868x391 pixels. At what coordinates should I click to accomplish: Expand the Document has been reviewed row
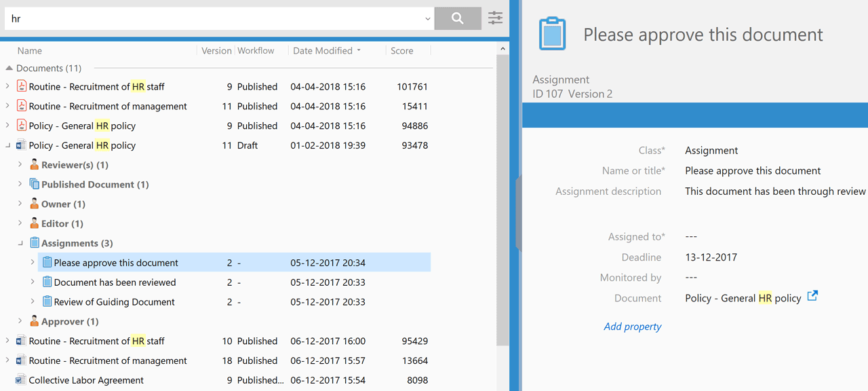(x=33, y=282)
